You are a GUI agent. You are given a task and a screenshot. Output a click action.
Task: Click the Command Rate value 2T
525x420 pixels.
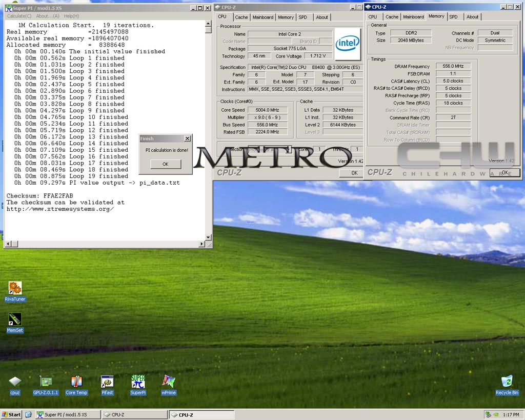coord(453,117)
